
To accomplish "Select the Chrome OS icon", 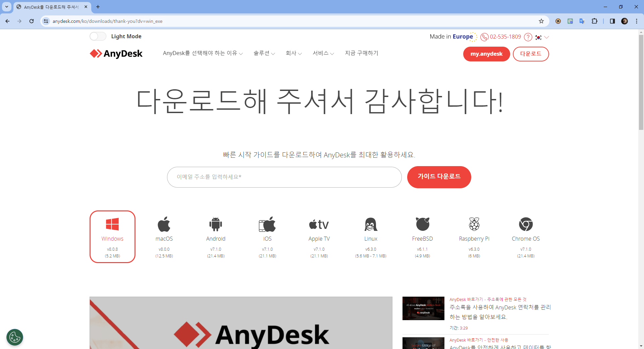I will 526,224.
